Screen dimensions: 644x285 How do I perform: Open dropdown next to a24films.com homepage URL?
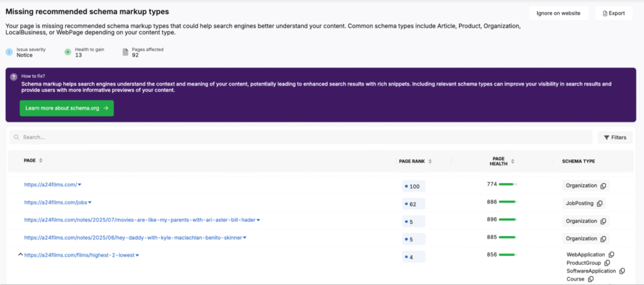80,185
